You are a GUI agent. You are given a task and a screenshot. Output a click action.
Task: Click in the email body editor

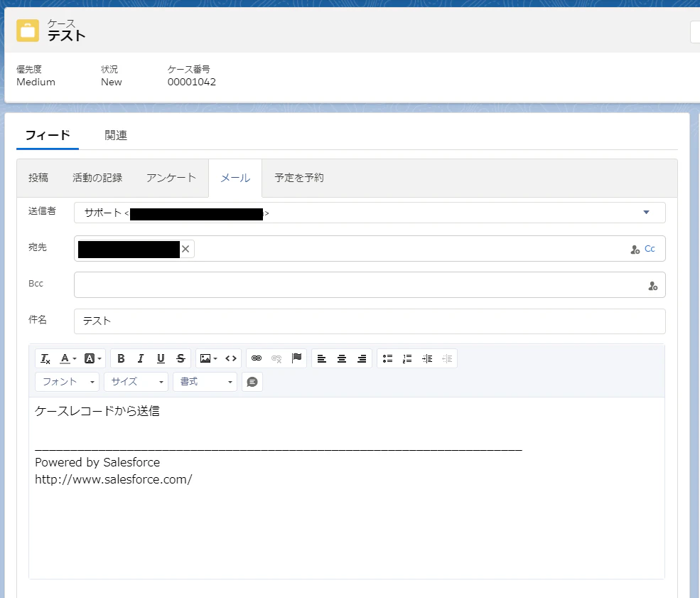[346, 488]
